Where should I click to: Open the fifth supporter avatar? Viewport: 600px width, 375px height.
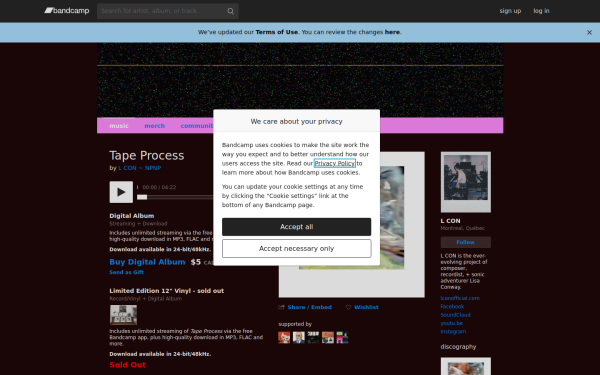click(x=342, y=338)
